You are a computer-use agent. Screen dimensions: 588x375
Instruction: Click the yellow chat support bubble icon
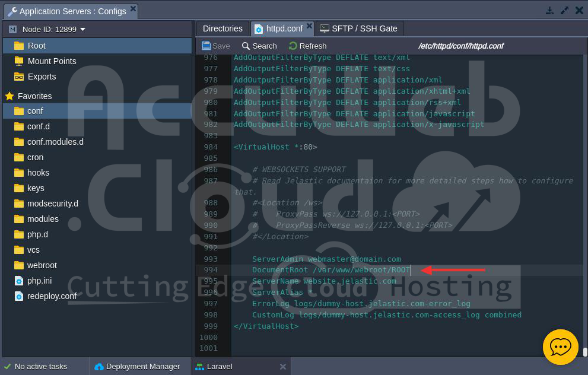click(560, 347)
